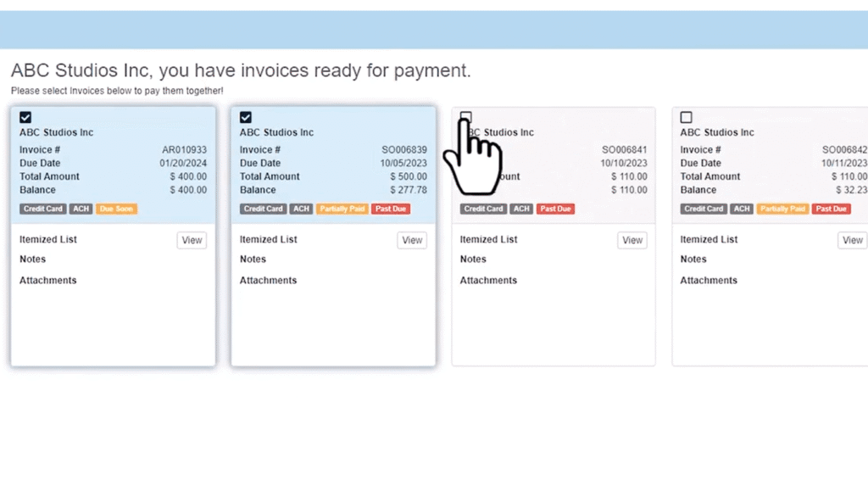Select the checkbox for invoice SO006842
Viewport: 868px width, 480px height.
pyautogui.click(x=687, y=117)
